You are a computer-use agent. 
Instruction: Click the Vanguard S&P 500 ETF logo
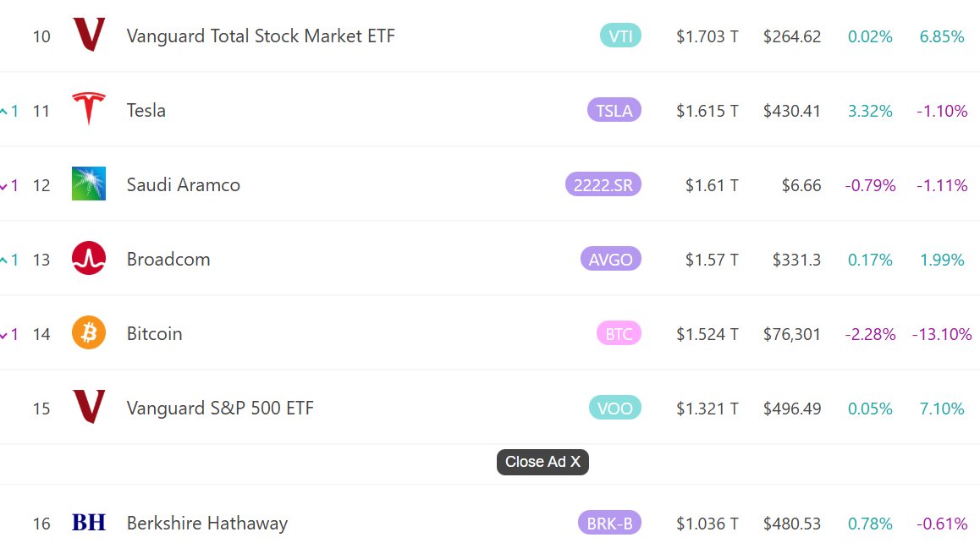coord(89,408)
